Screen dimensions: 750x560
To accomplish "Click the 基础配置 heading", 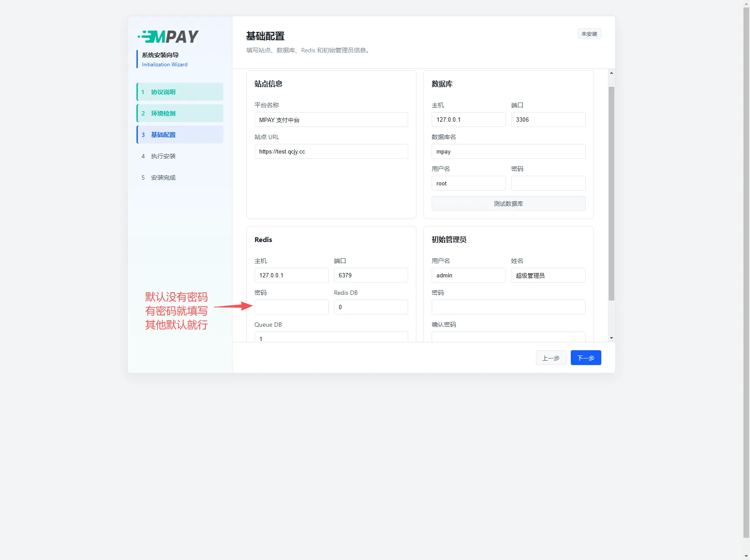I will pyautogui.click(x=265, y=36).
